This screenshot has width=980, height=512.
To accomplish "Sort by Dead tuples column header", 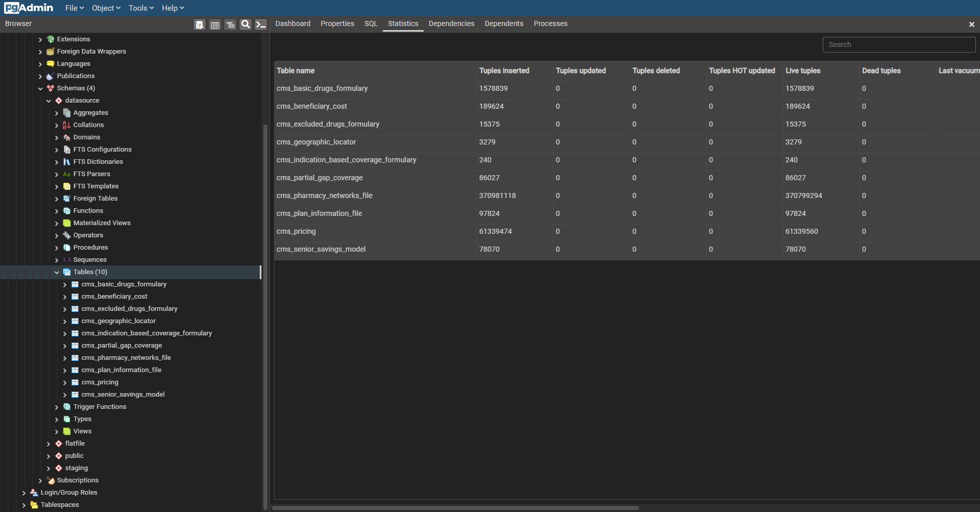I will tap(898, 71).
